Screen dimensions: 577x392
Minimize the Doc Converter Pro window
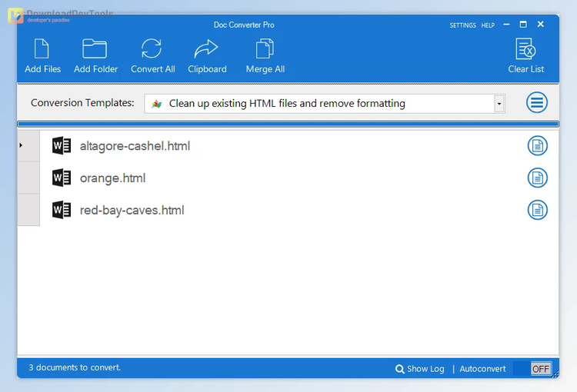(x=506, y=25)
